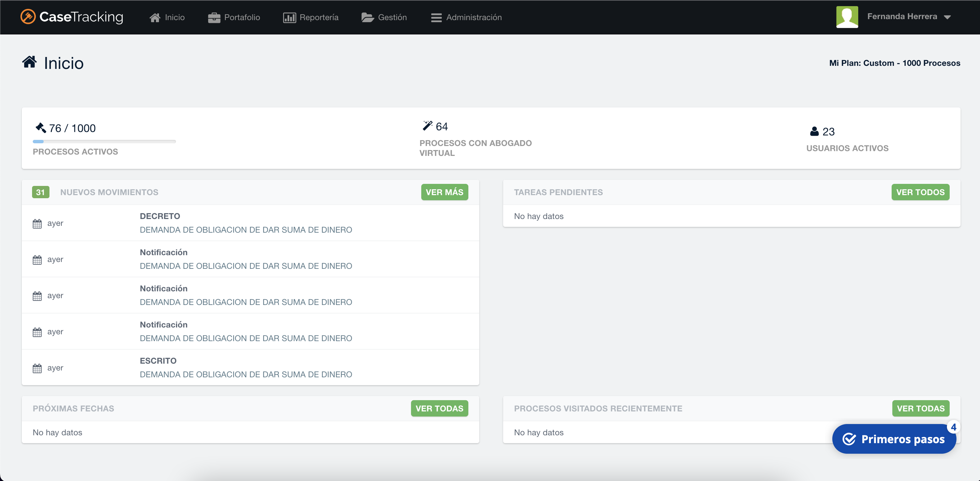Click the '64' virtual lawyer count

(442, 126)
